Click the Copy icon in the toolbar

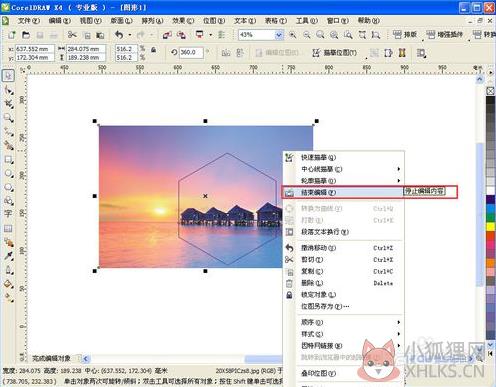(87, 35)
